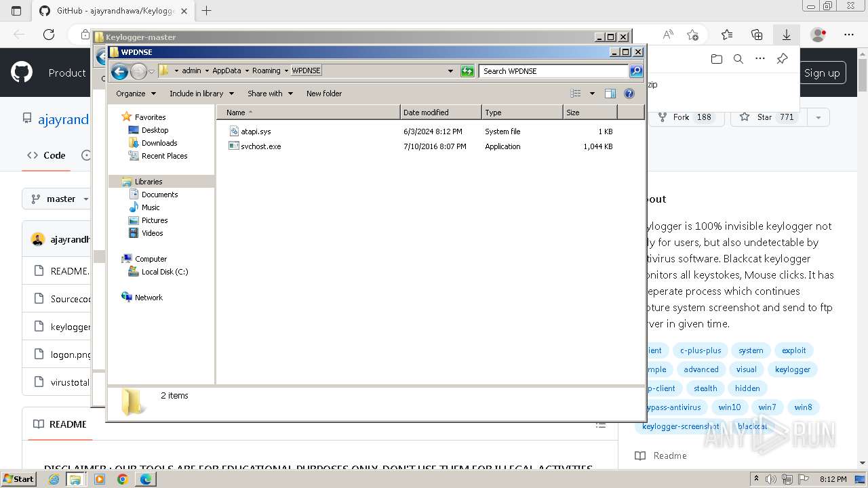Sort by Date modified column
The image size is (868, 488).
[441, 113]
